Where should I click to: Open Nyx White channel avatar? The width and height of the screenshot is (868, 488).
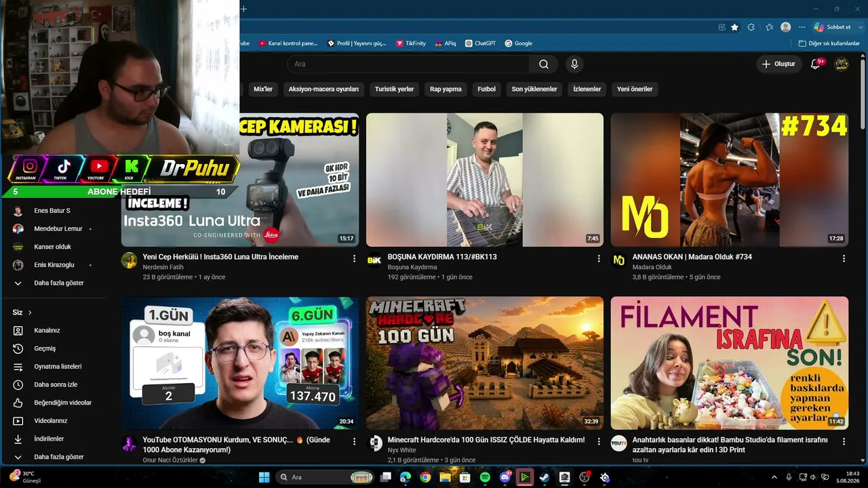[x=374, y=443]
